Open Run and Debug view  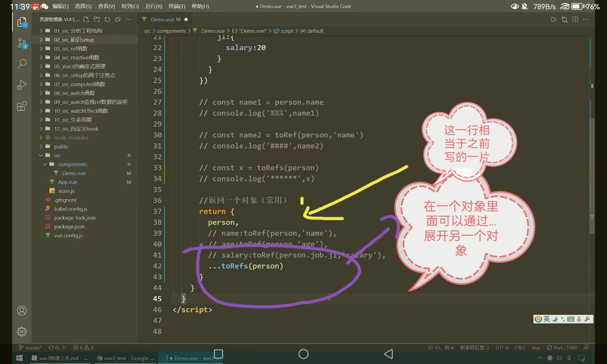click(22, 85)
